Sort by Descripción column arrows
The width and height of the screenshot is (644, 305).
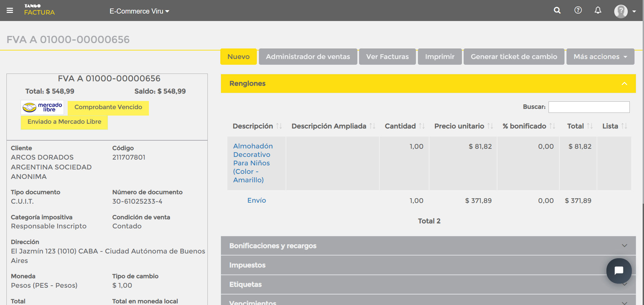[279, 126]
